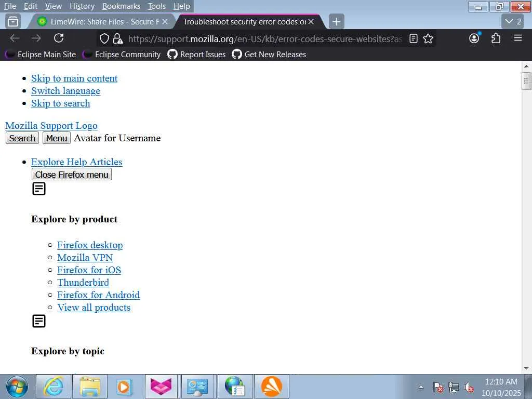This screenshot has width=532, height=399.
Task: Open the View menu
Action: 54,6
